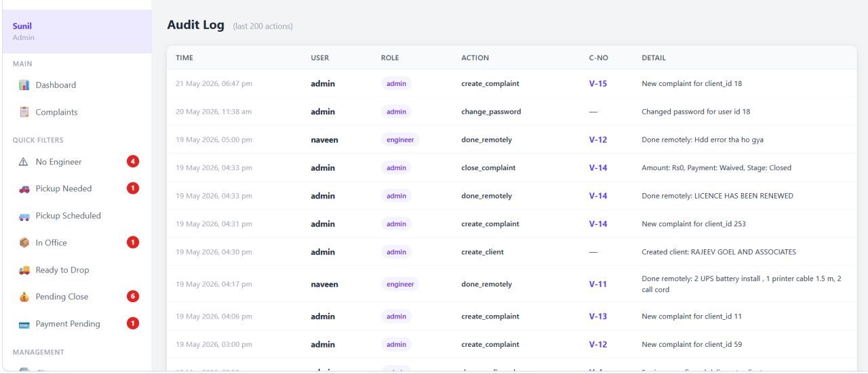The width and height of the screenshot is (868, 374).
Task: Click the Pickup Needed truck icon
Action: click(x=24, y=189)
